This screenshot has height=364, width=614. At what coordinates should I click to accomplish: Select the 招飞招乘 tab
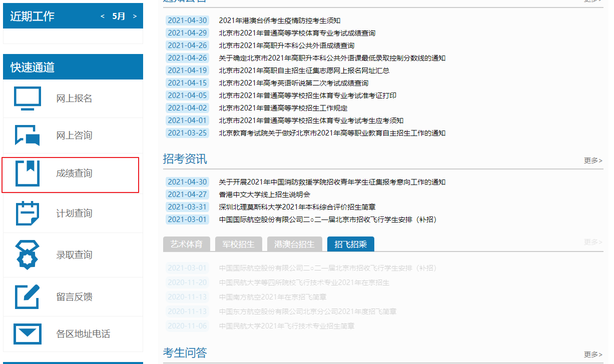point(350,244)
